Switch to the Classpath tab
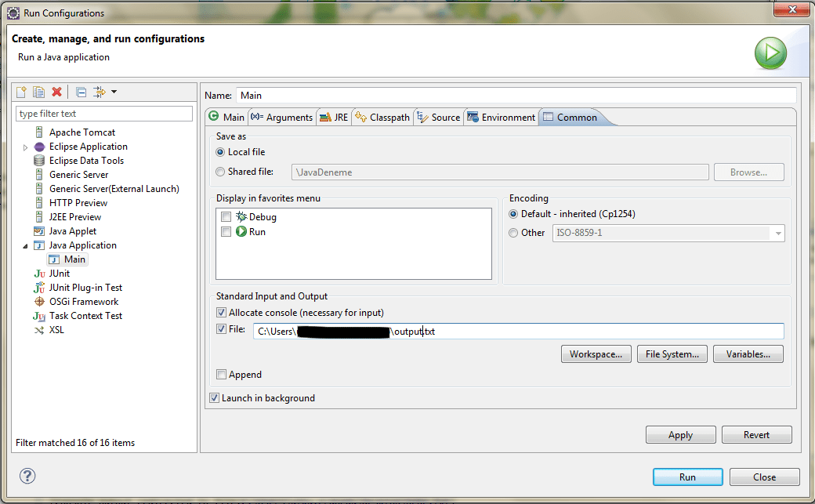This screenshot has height=504, width=815. [382, 117]
